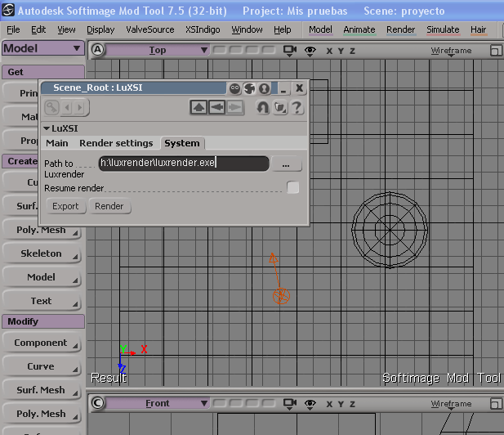
Task: Switch to Hair module in top bar
Action: click(x=479, y=29)
